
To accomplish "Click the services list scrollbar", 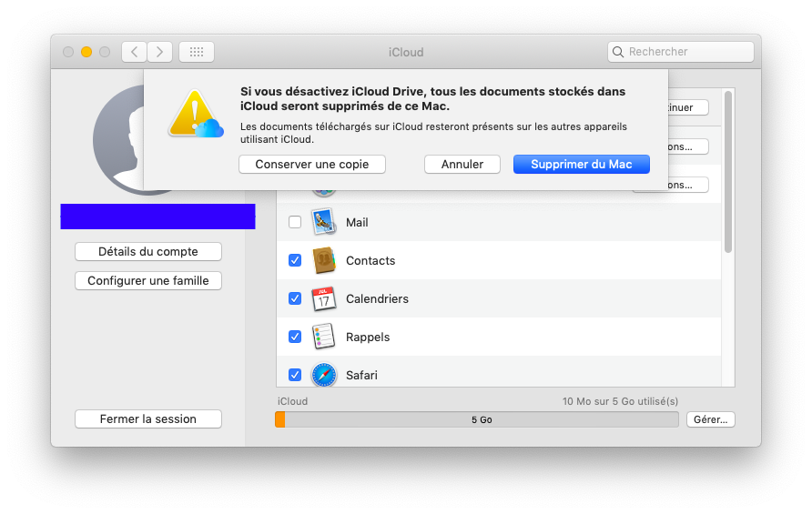I will click(x=728, y=172).
